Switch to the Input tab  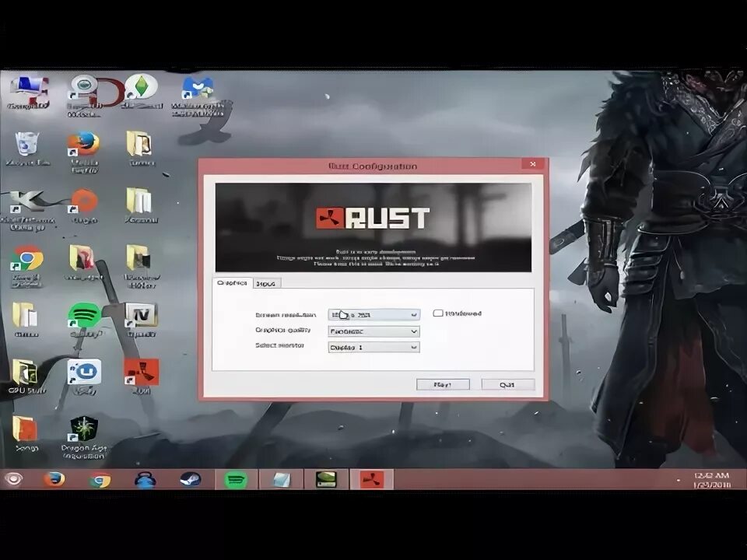tap(266, 283)
